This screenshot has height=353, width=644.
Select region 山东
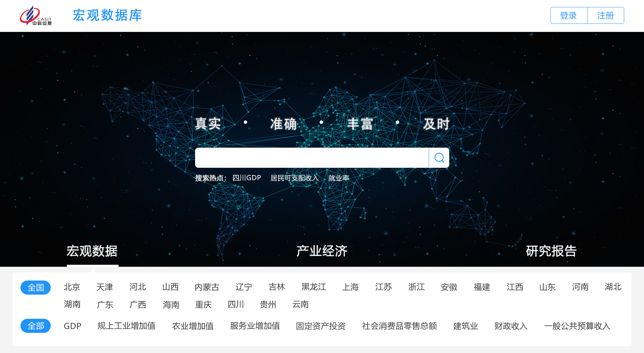547,287
